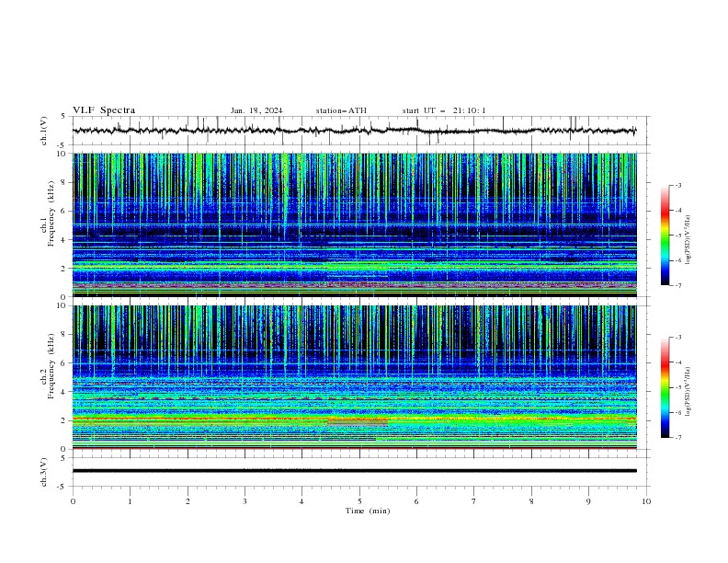This screenshot has height=563, width=728.
Task: Click the '9' tick label on Time axis
Action: [x=588, y=501]
